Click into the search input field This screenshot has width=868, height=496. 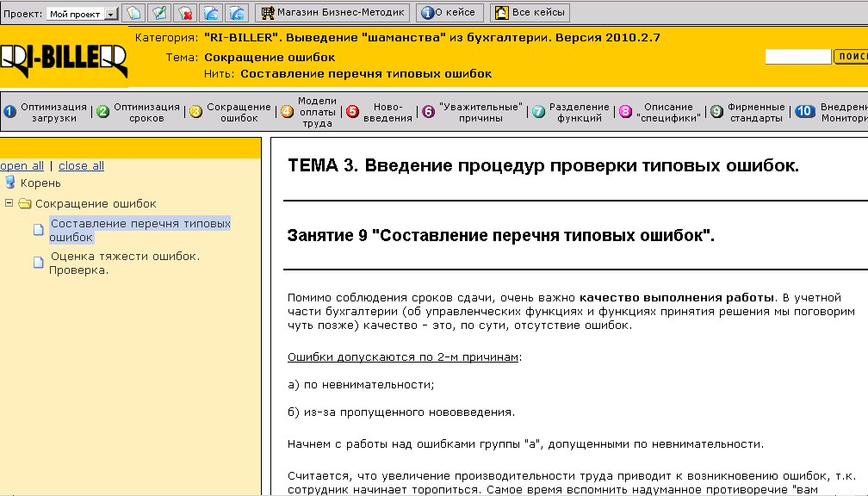point(797,57)
